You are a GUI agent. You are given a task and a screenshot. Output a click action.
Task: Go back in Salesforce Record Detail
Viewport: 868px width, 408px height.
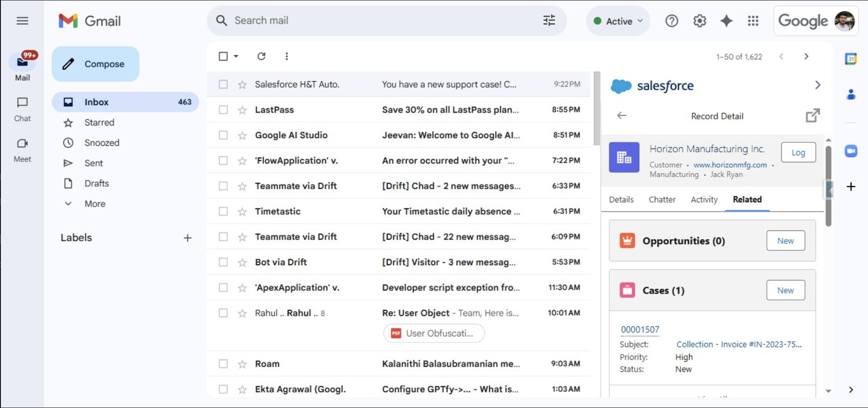pyautogui.click(x=622, y=115)
